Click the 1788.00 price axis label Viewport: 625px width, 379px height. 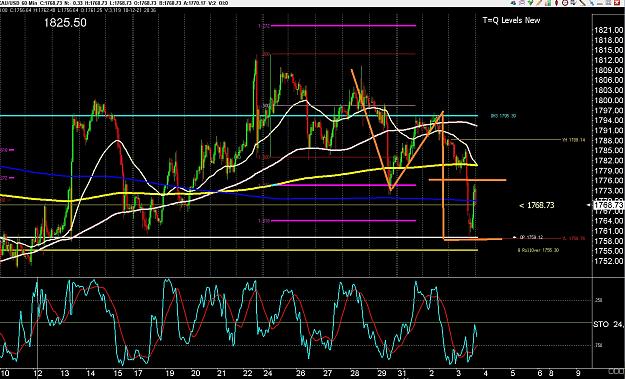(608, 141)
